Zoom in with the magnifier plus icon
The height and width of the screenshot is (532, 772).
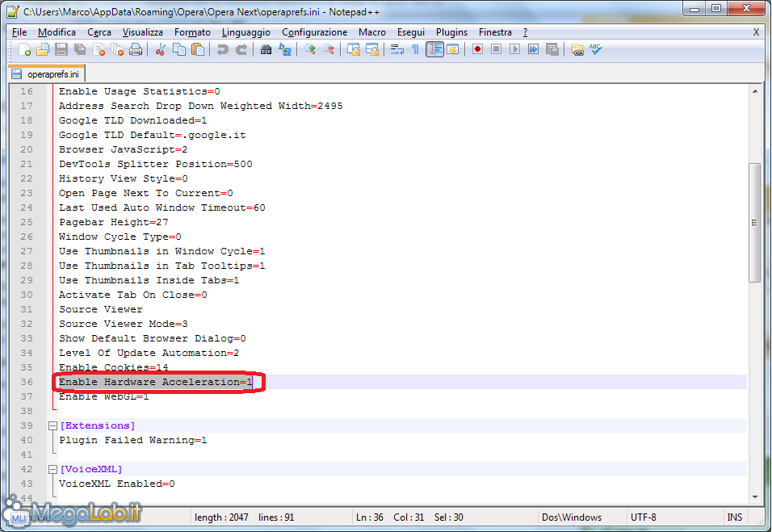coord(309,49)
